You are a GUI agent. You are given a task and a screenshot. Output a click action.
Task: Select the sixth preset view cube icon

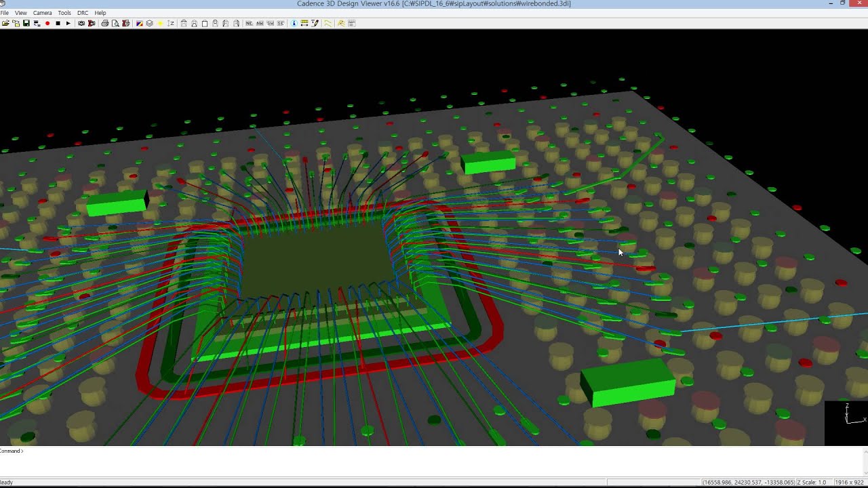(236, 23)
